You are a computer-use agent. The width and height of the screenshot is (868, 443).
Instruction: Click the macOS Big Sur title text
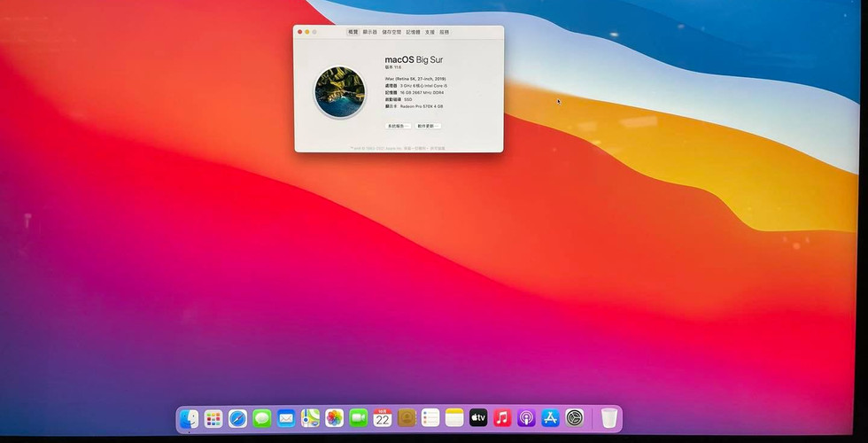tap(415, 60)
